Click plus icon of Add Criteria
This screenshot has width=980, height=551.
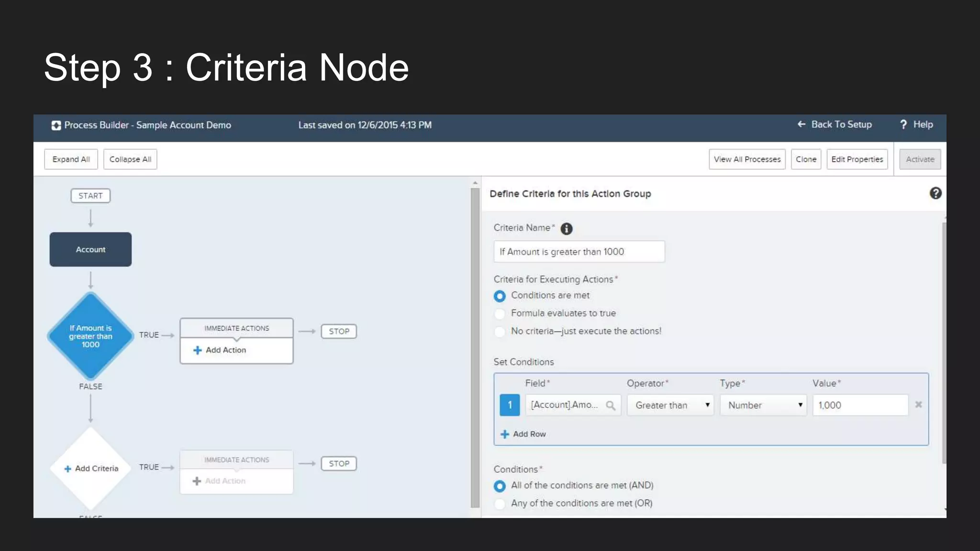point(67,469)
